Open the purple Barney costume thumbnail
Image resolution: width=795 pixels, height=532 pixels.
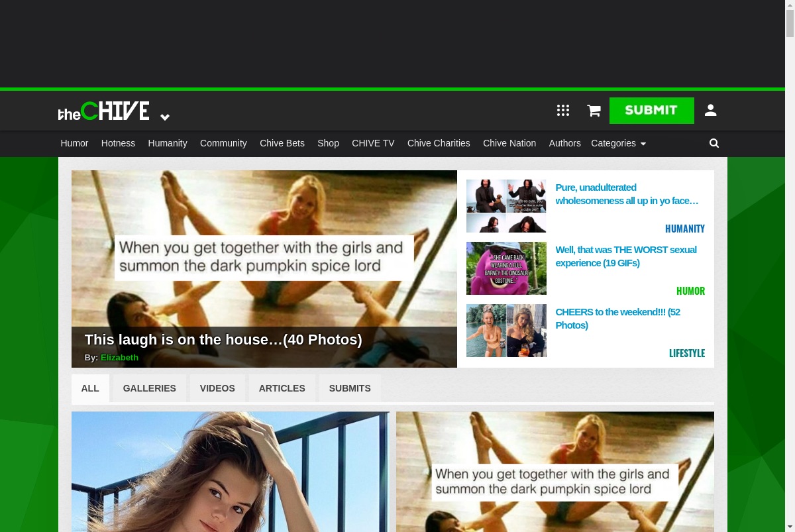(506, 268)
